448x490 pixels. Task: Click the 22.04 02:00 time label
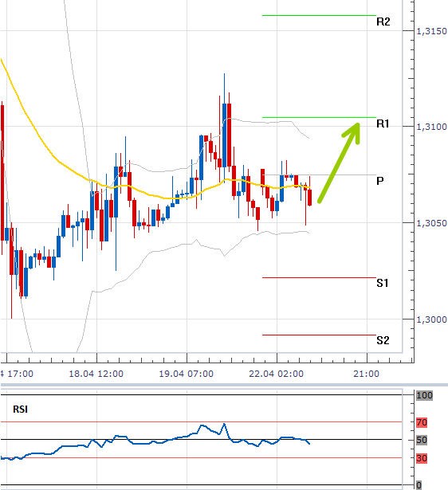point(277,374)
